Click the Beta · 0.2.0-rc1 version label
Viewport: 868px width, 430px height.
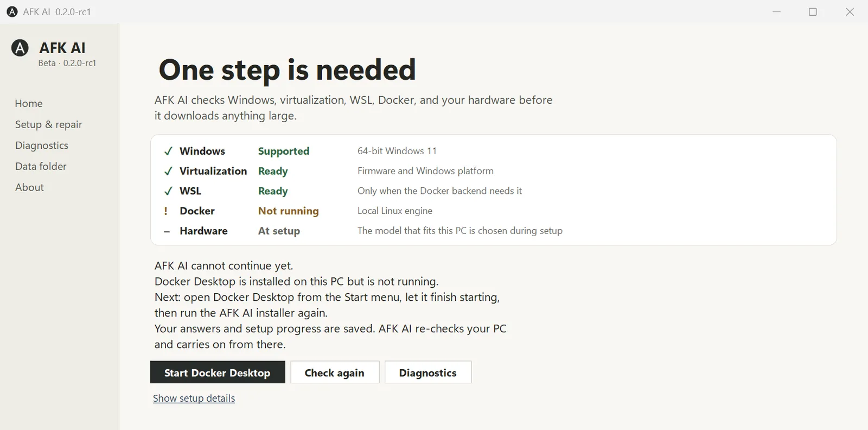point(67,63)
